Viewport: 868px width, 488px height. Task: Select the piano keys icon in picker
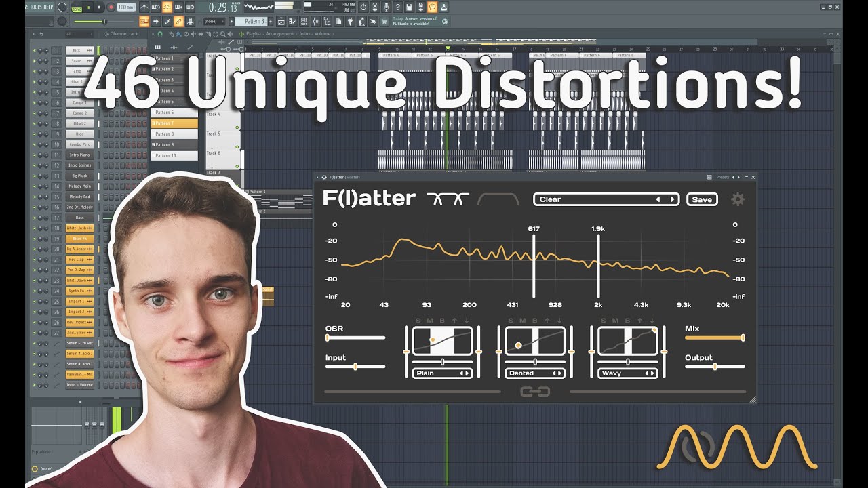click(158, 47)
